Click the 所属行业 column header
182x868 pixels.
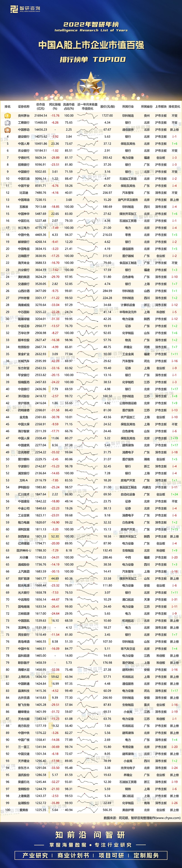(128, 107)
